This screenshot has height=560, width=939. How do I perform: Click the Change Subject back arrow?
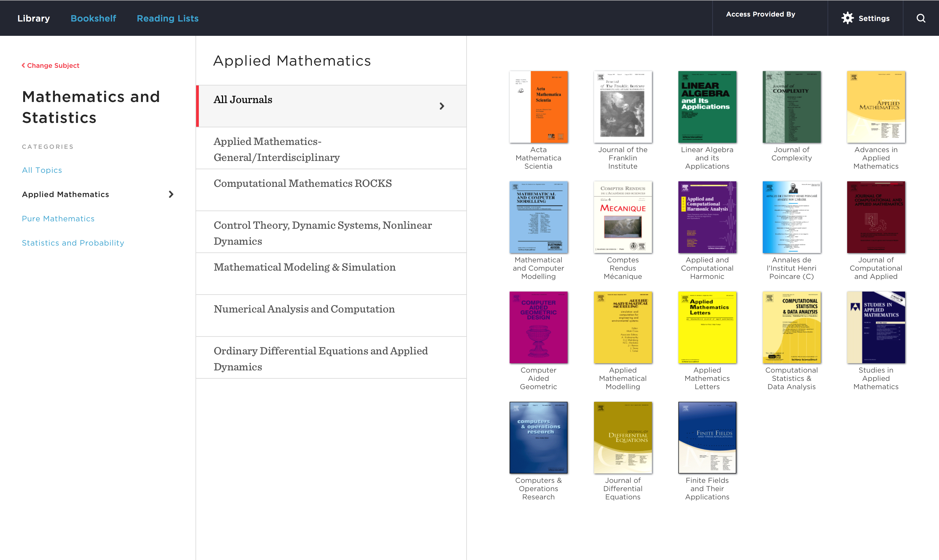coord(23,65)
